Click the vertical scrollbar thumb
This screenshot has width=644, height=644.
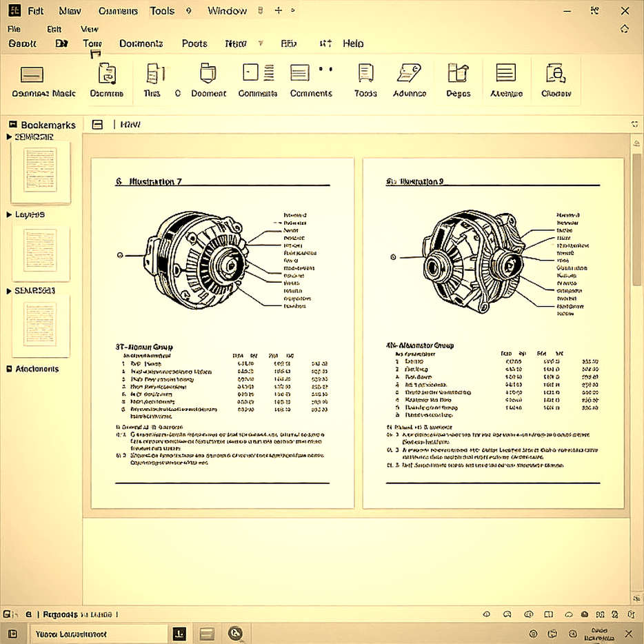(636, 220)
